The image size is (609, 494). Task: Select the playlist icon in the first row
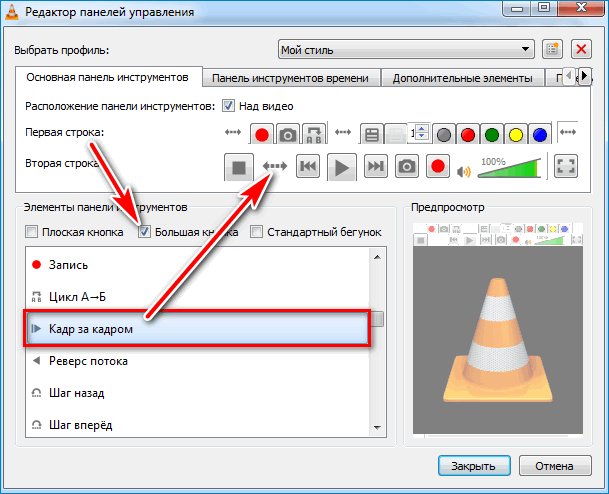click(x=372, y=135)
